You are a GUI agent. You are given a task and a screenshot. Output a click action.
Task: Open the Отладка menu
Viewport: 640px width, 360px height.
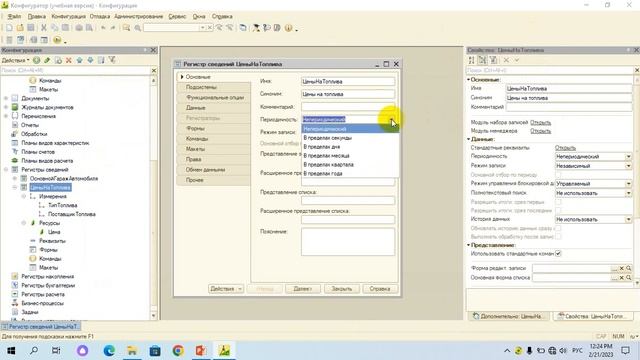pyautogui.click(x=100, y=16)
